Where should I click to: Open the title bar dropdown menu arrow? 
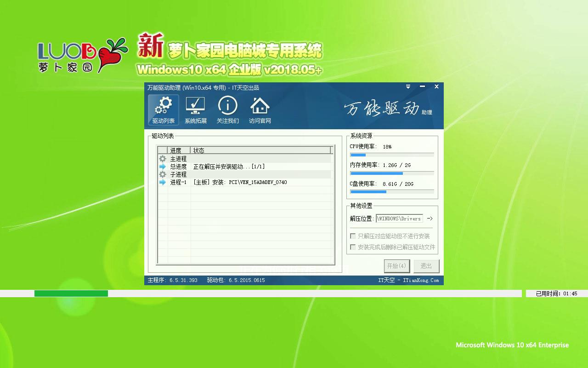[x=408, y=86]
